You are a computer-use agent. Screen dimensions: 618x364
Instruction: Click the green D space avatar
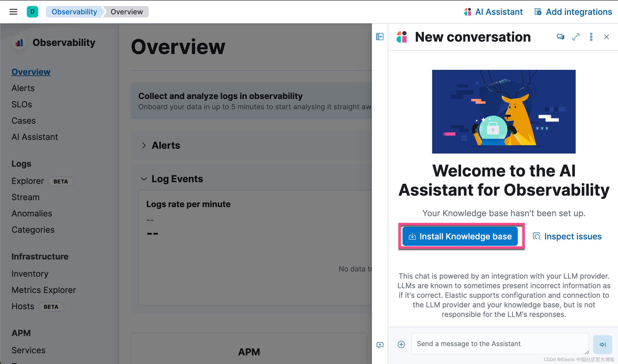32,12
